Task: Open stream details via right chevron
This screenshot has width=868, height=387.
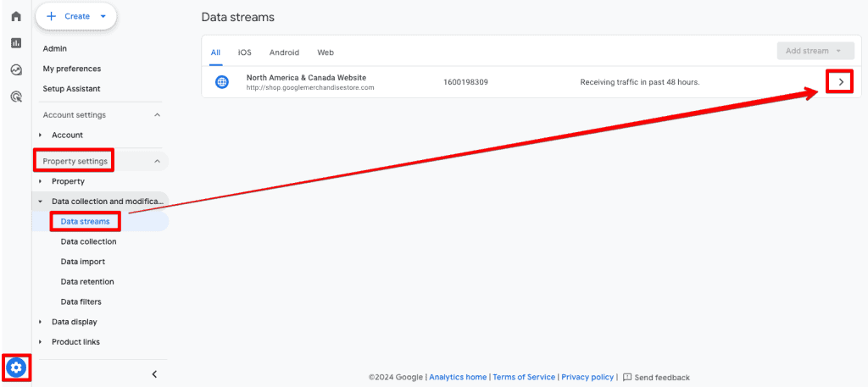Action: pos(842,82)
